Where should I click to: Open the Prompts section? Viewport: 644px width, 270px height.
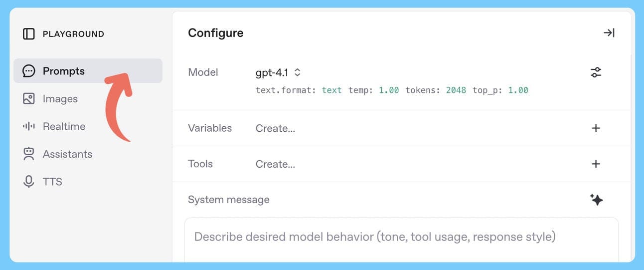(64, 71)
